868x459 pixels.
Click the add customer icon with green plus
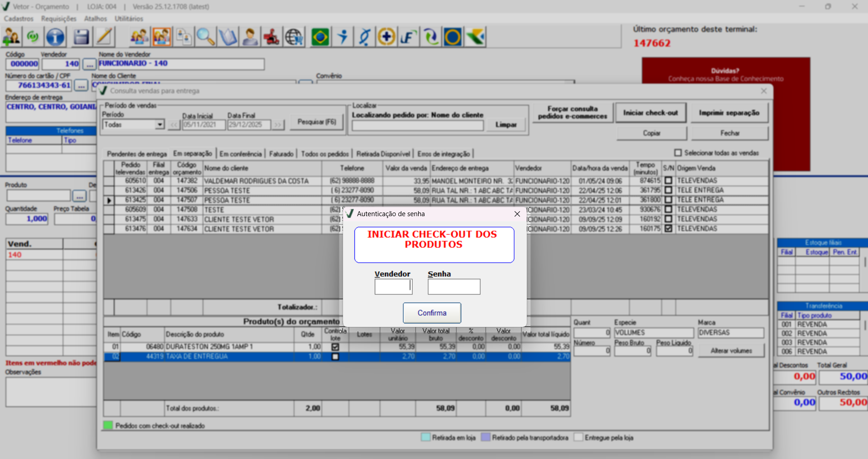11,37
